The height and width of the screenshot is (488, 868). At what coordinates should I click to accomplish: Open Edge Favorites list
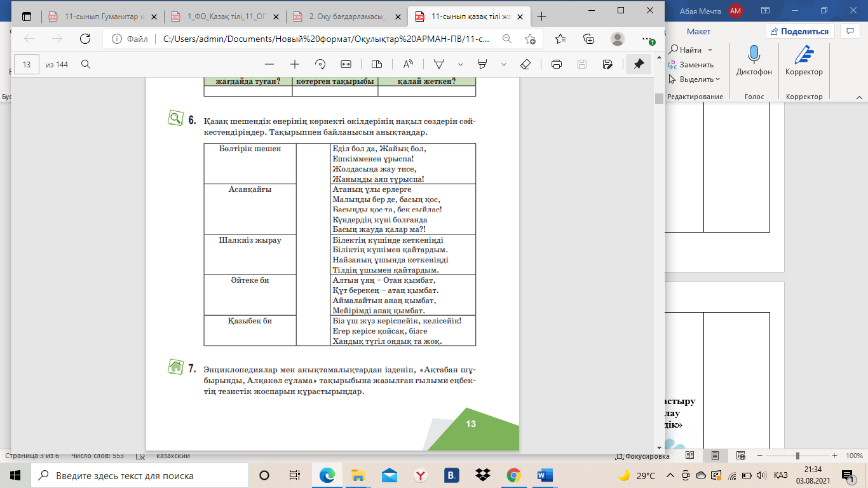[x=560, y=39]
